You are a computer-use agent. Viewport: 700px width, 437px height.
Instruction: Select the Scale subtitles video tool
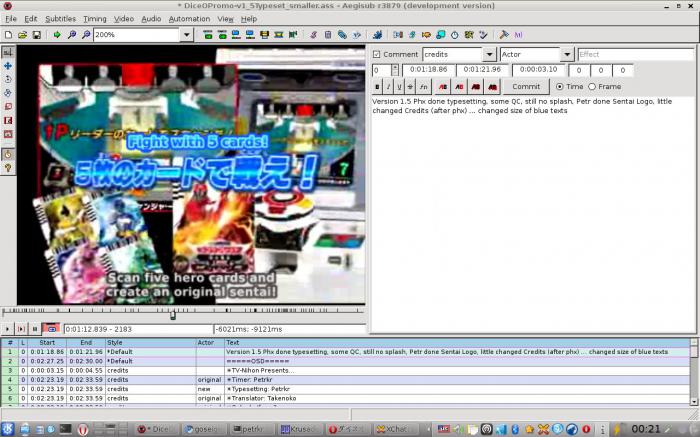[8, 107]
